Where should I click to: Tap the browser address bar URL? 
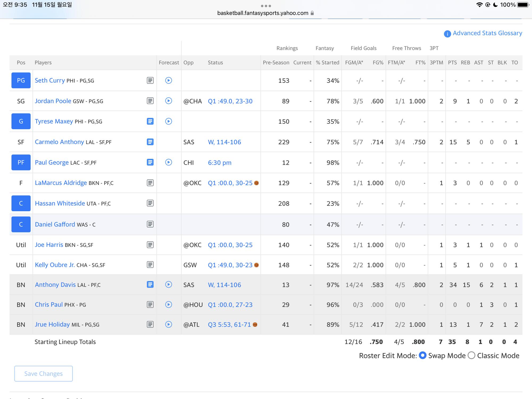[263, 13]
